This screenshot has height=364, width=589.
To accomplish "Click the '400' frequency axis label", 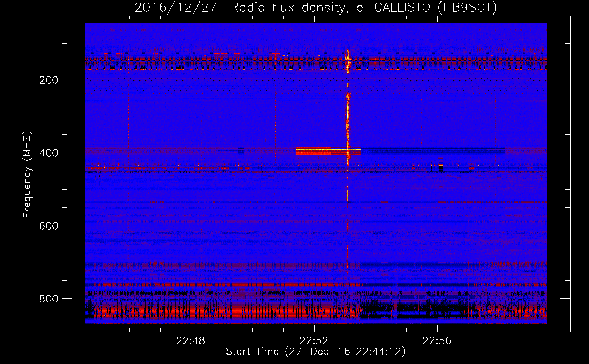I will pyautogui.click(x=49, y=153).
